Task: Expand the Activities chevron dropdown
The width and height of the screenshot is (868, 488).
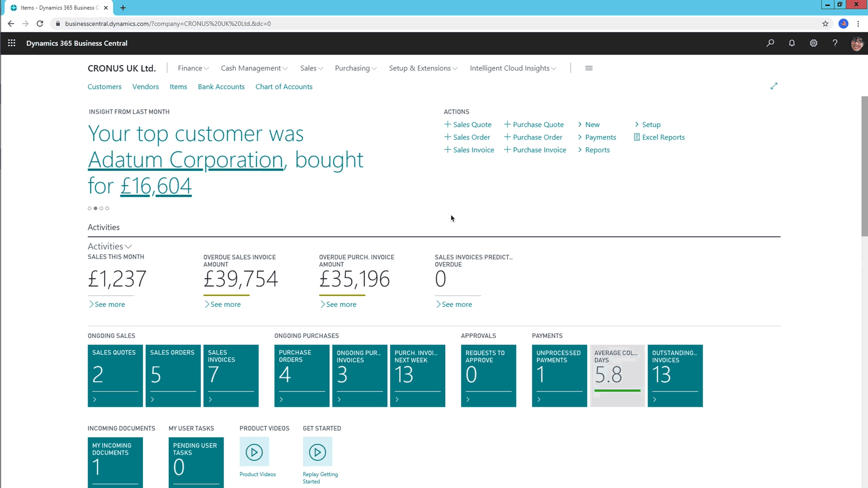Action: (128, 247)
